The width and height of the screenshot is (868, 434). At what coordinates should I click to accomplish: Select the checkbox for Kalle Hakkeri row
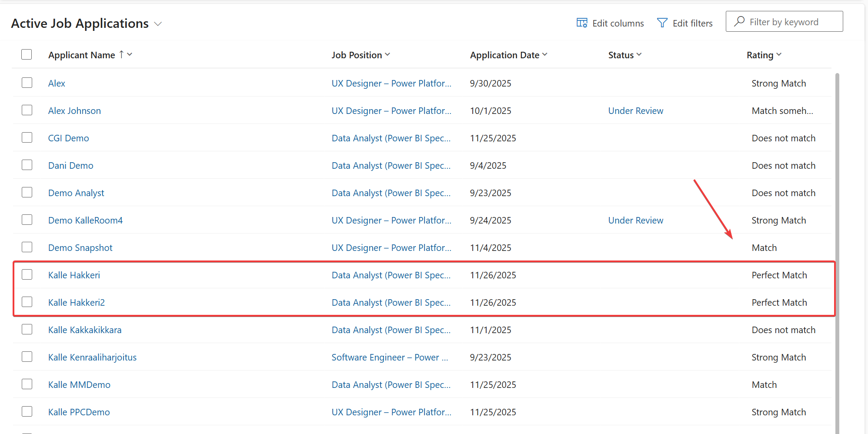pos(27,275)
